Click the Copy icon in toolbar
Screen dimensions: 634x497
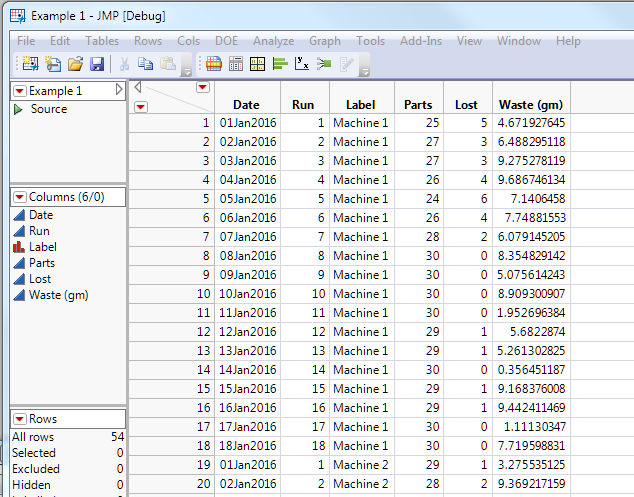tap(145, 64)
